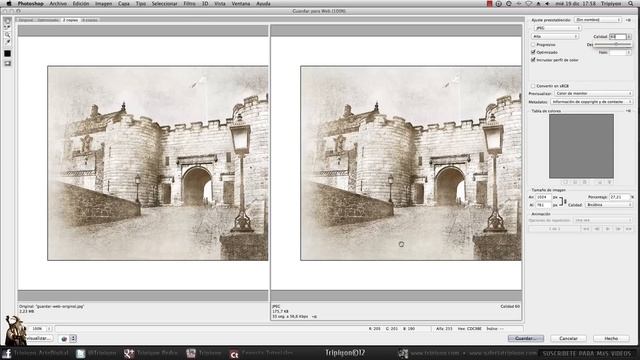Image resolution: width=640 pixels, height=360 pixels.
Task: Open the Calidad value dropdown arrow at the top
Action: [x=629, y=36]
